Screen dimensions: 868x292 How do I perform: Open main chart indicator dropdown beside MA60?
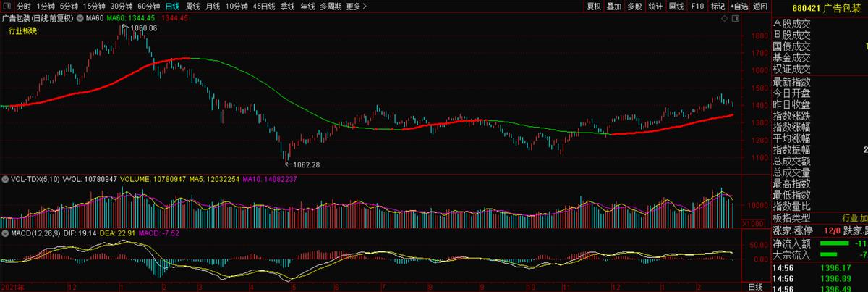click(x=80, y=17)
